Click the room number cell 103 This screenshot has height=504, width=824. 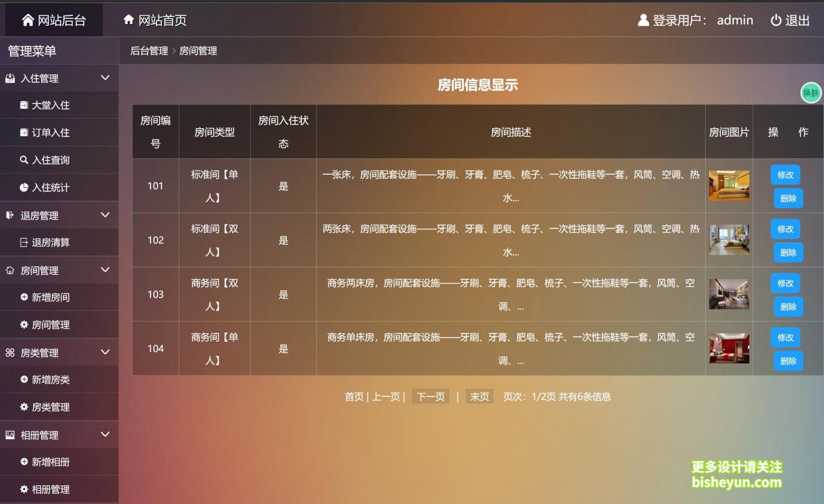click(x=155, y=294)
